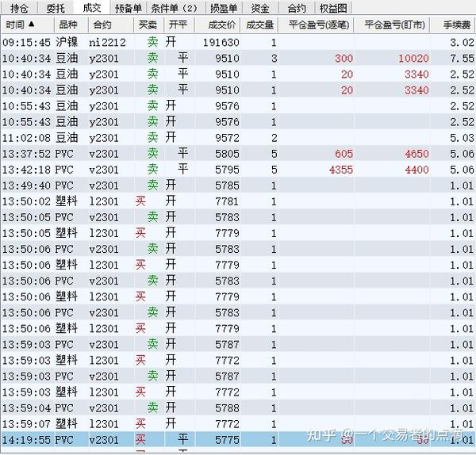This screenshot has height=455, width=476.
Task: Click price 7781
Action: click(227, 201)
